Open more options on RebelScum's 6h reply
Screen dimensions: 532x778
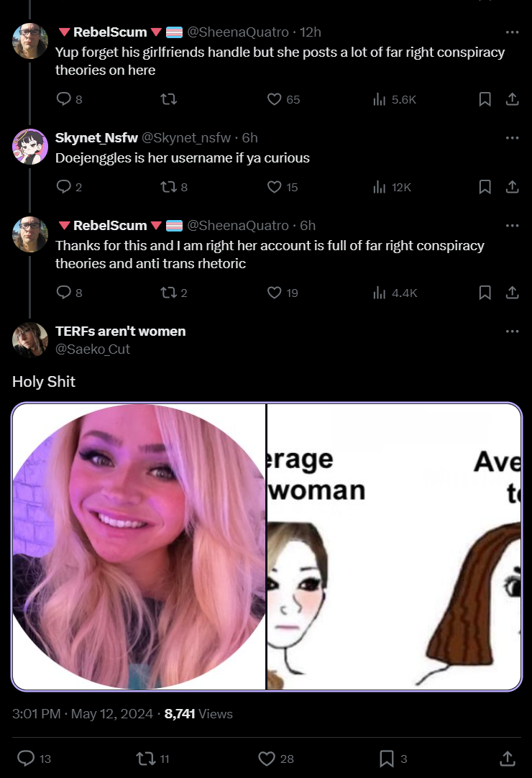click(512, 226)
